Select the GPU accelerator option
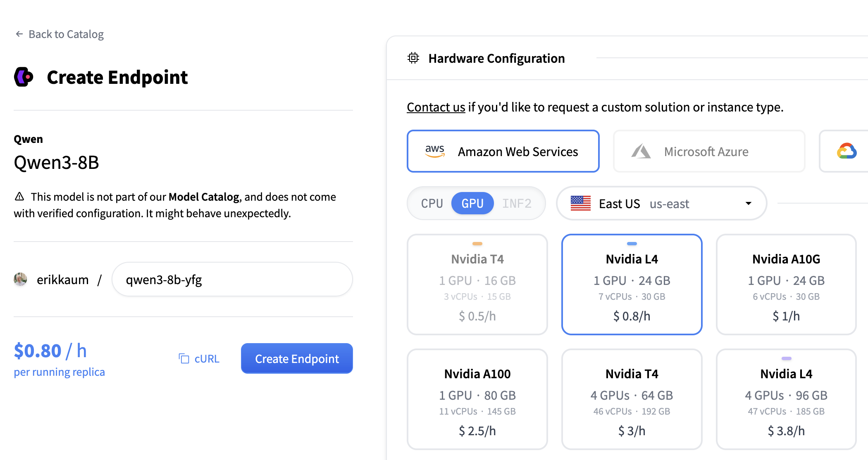The height and width of the screenshot is (460, 868). coord(472,203)
